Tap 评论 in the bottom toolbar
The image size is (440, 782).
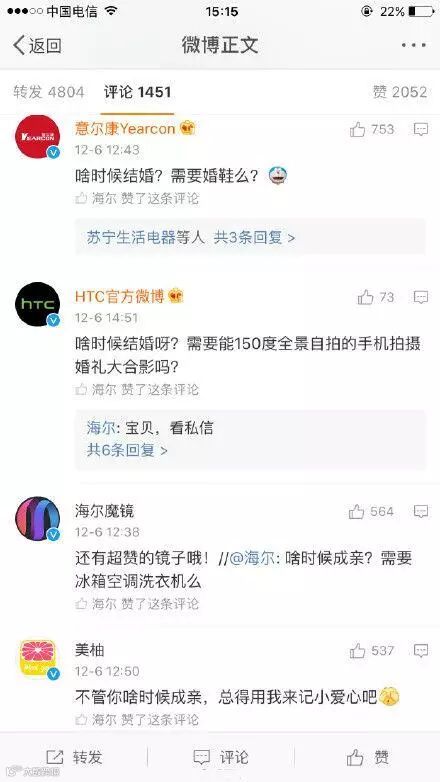coord(220,757)
